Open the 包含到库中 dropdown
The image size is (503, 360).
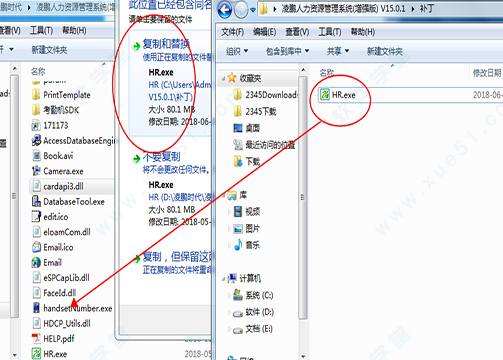coord(287,51)
